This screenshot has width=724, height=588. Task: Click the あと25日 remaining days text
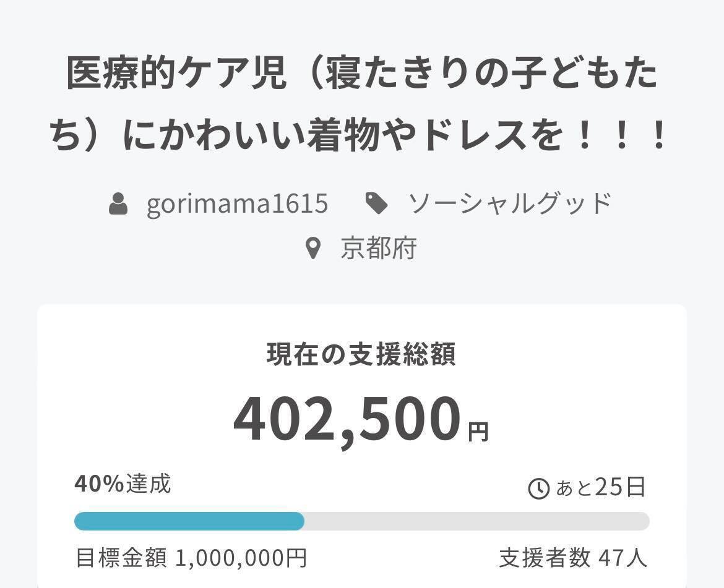(601, 488)
